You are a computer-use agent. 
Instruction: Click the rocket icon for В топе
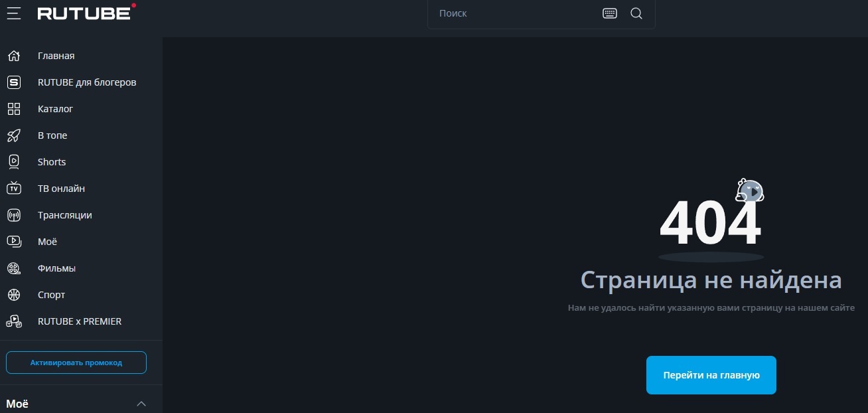click(x=14, y=135)
